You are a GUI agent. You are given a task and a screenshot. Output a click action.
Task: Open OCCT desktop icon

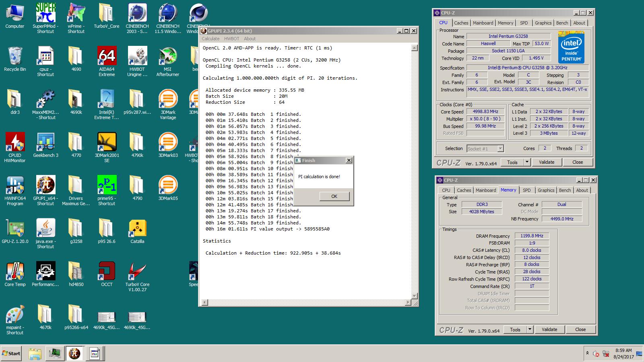pyautogui.click(x=107, y=274)
